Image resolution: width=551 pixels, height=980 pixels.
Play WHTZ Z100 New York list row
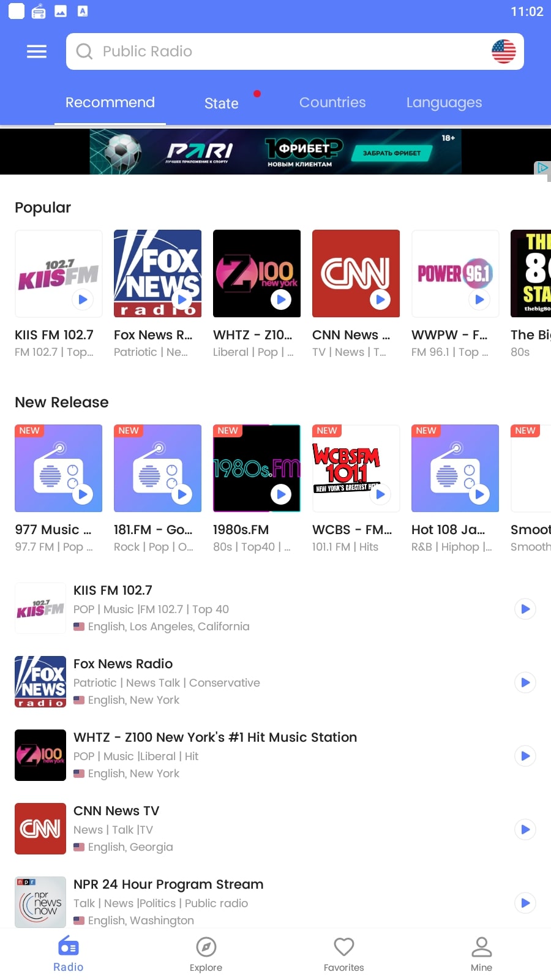coord(525,756)
